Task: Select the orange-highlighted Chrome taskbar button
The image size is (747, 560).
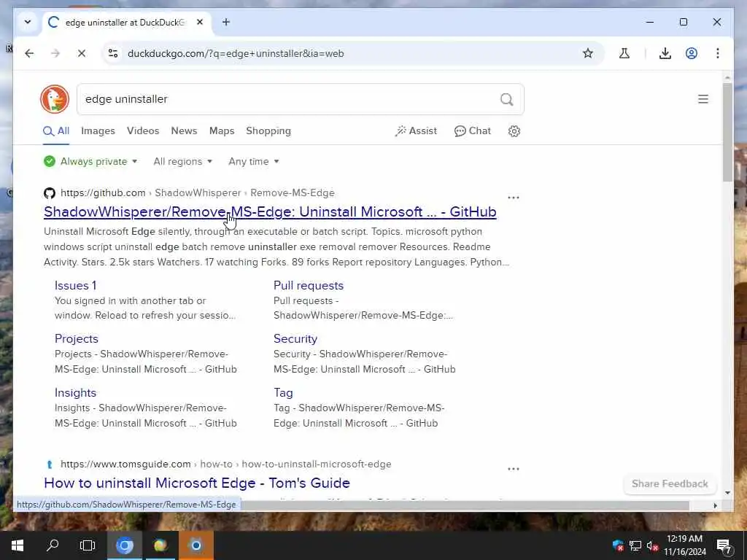Action: click(196, 545)
